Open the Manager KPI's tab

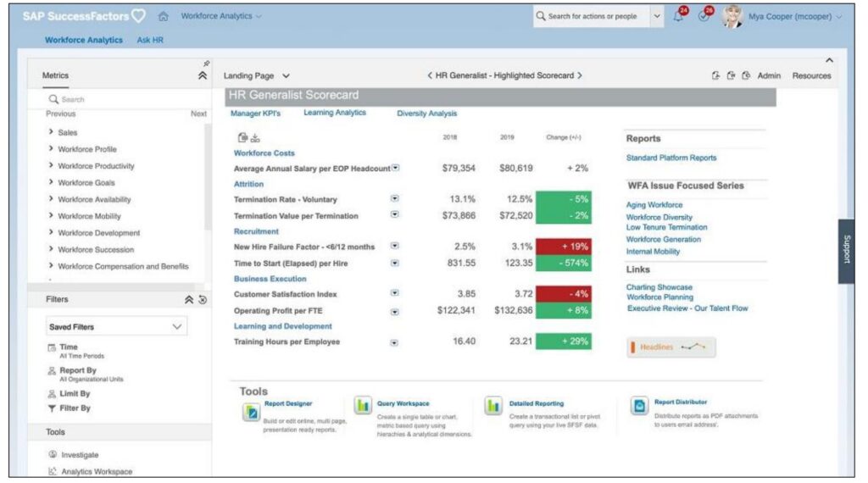[x=255, y=114]
